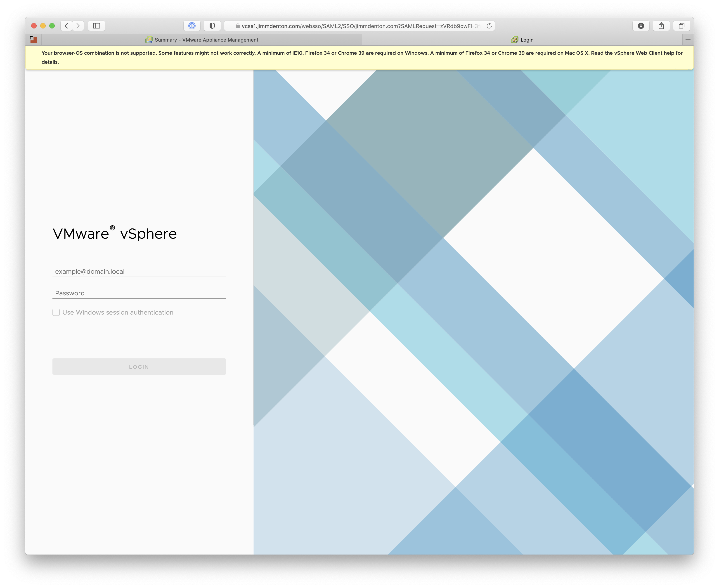Add a new tab with plus icon
Screen dimensions: 719x588
pyautogui.click(x=688, y=40)
